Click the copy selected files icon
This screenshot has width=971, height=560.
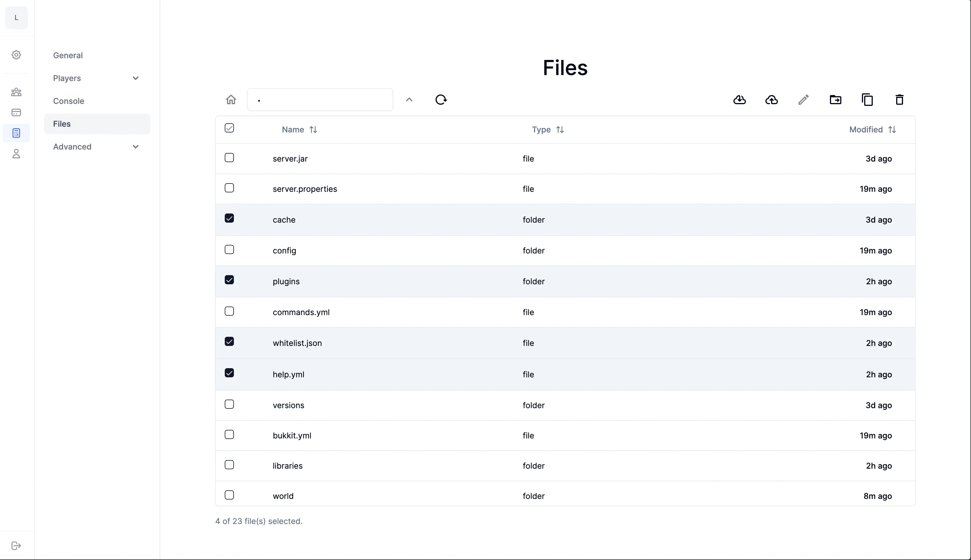(868, 99)
